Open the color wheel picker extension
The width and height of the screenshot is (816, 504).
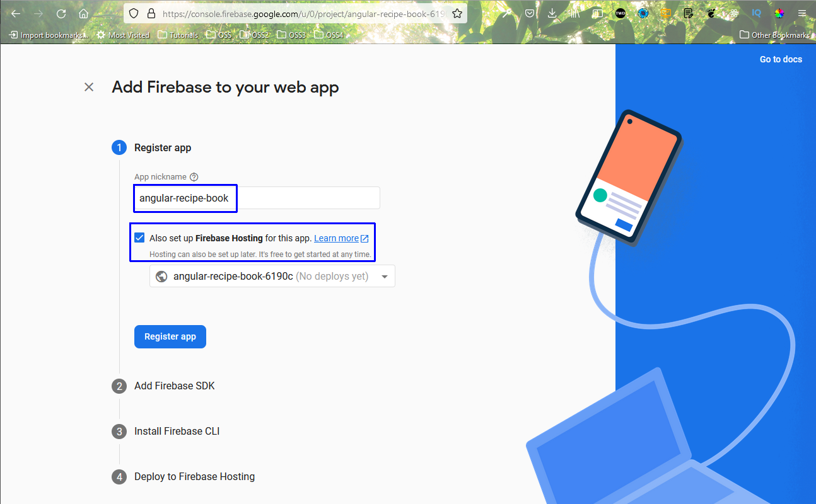coord(779,13)
